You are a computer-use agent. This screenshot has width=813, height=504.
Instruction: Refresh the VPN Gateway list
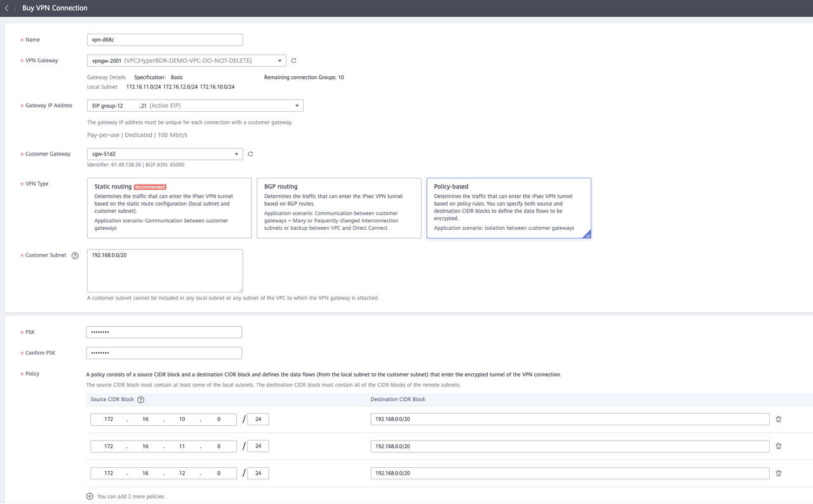coord(293,61)
